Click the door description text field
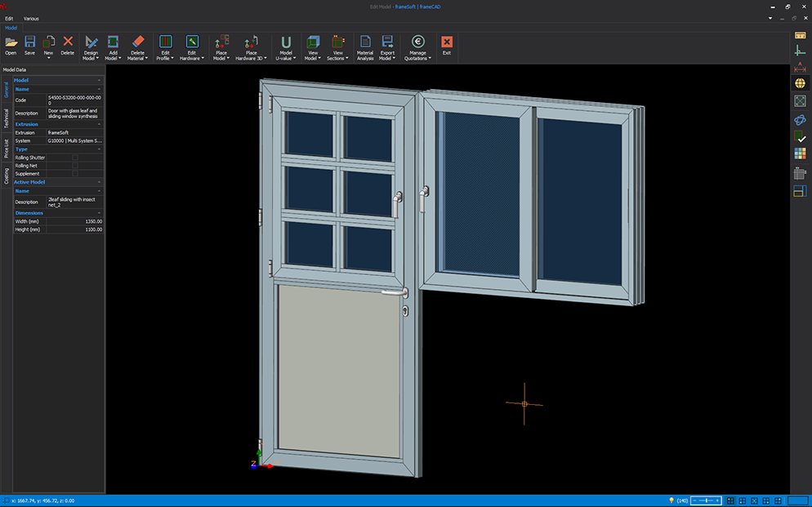The width and height of the screenshot is (812, 507). click(x=75, y=113)
